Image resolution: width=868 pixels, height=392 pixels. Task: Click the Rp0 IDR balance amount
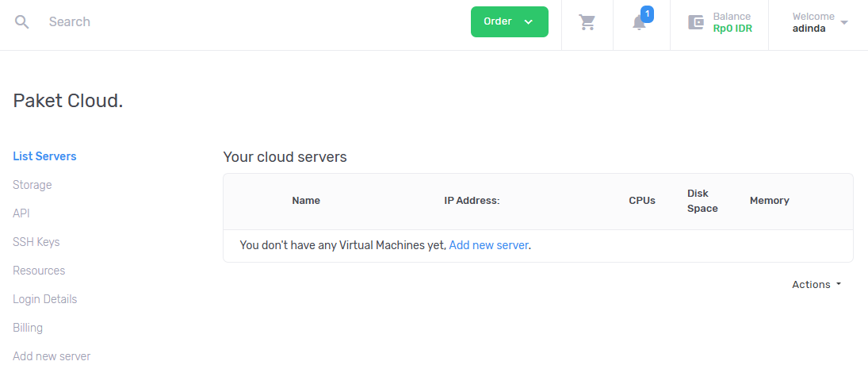pos(732,29)
